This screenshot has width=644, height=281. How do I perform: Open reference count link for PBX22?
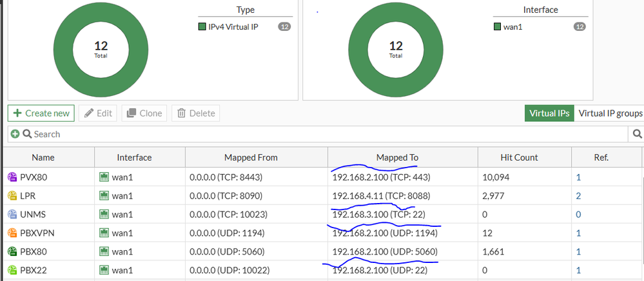[x=578, y=270]
